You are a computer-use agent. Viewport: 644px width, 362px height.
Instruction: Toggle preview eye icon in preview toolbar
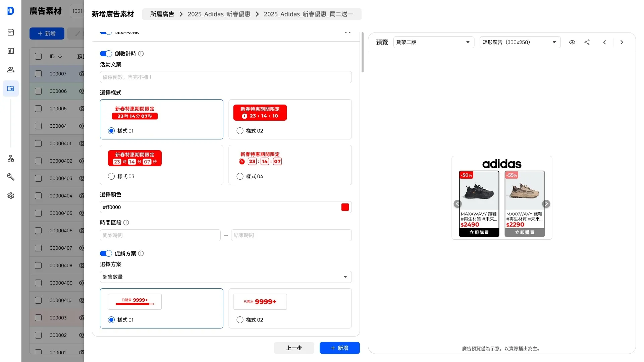tap(572, 42)
